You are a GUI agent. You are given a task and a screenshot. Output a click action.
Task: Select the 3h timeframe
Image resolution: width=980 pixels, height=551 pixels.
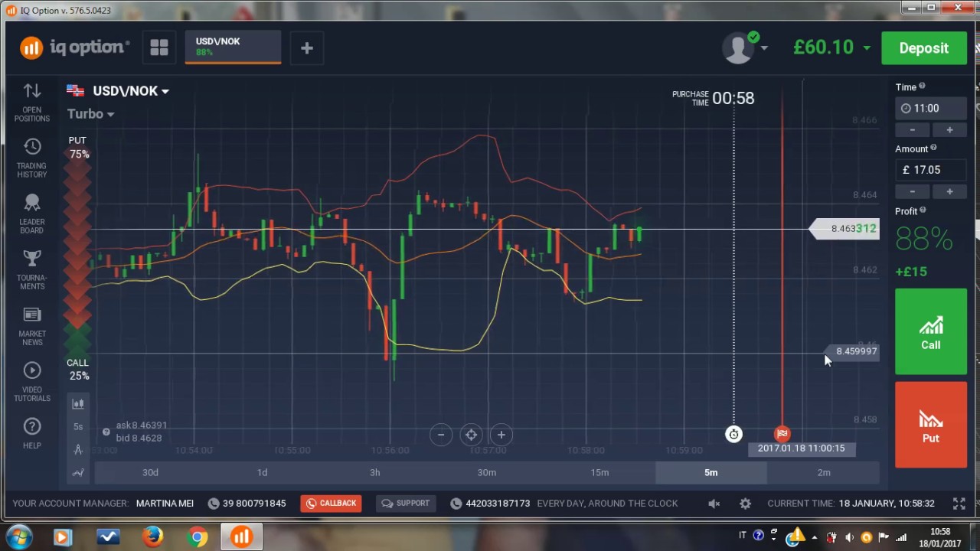click(374, 472)
